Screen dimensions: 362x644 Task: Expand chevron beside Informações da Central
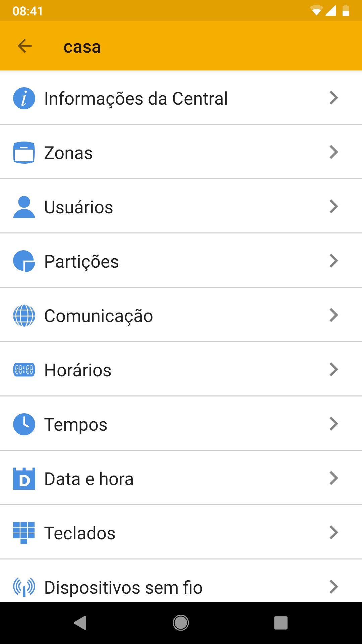point(334,98)
